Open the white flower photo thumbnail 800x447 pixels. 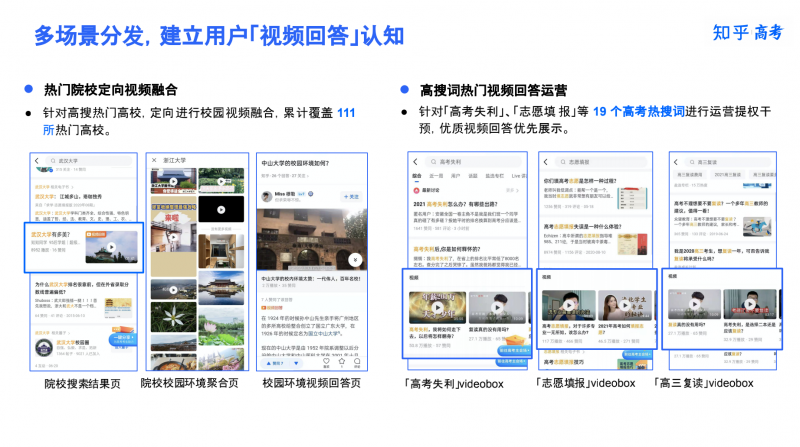(173, 317)
